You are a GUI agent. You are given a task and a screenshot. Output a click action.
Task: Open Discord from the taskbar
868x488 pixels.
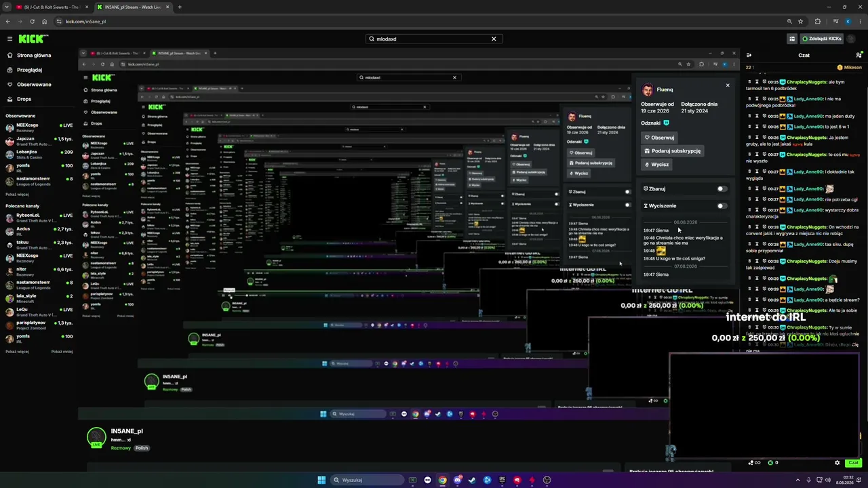pyautogui.click(x=457, y=480)
